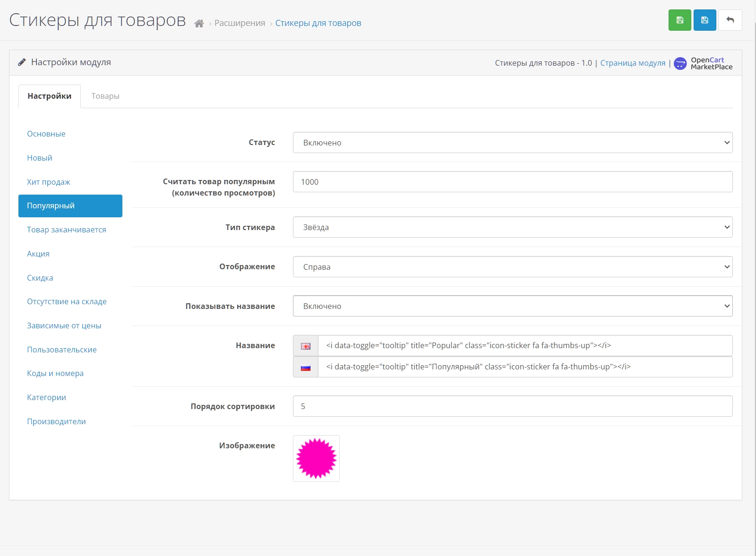Image resolution: width=756 pixels, height=556 pixels.
Task: Click Расширения in the breadcrumb
Action: [240, 23]
